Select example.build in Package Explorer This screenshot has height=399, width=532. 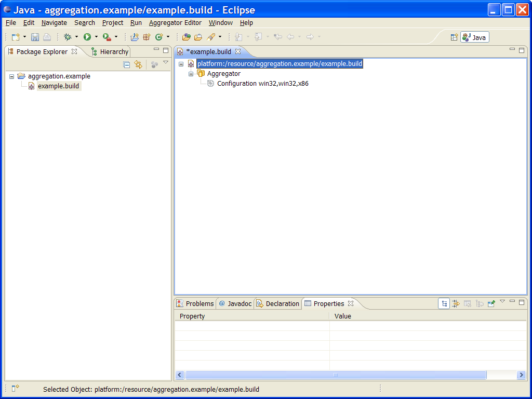[x=58, y=86]
